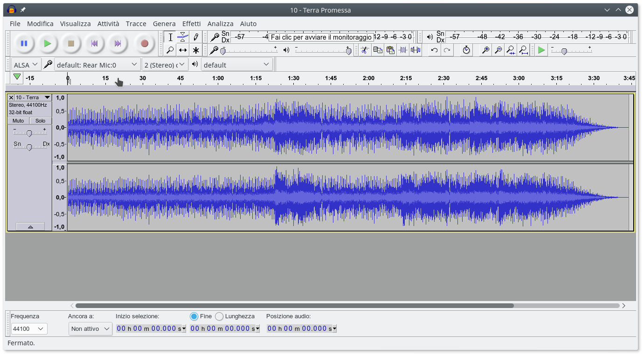Click the track gain slider knob
644x356 pixels.
pyautogui.click(x=29, y=134)
